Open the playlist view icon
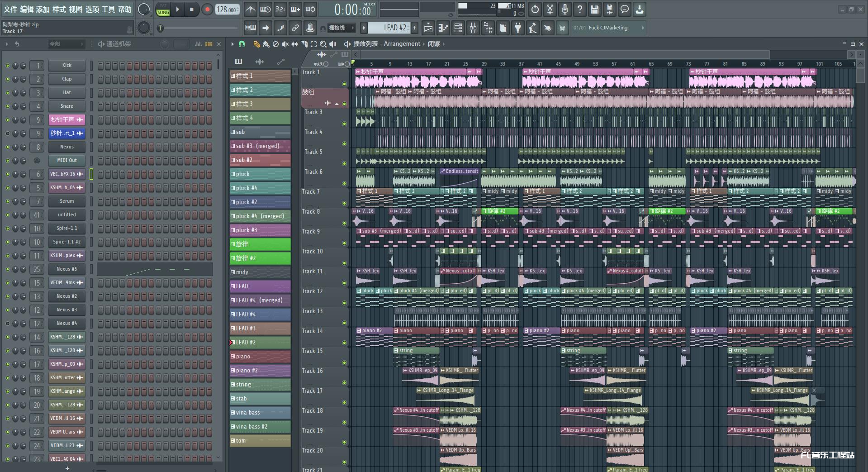Image resolution: width=868 pixels, height=472 pixels. click(428, 28)
